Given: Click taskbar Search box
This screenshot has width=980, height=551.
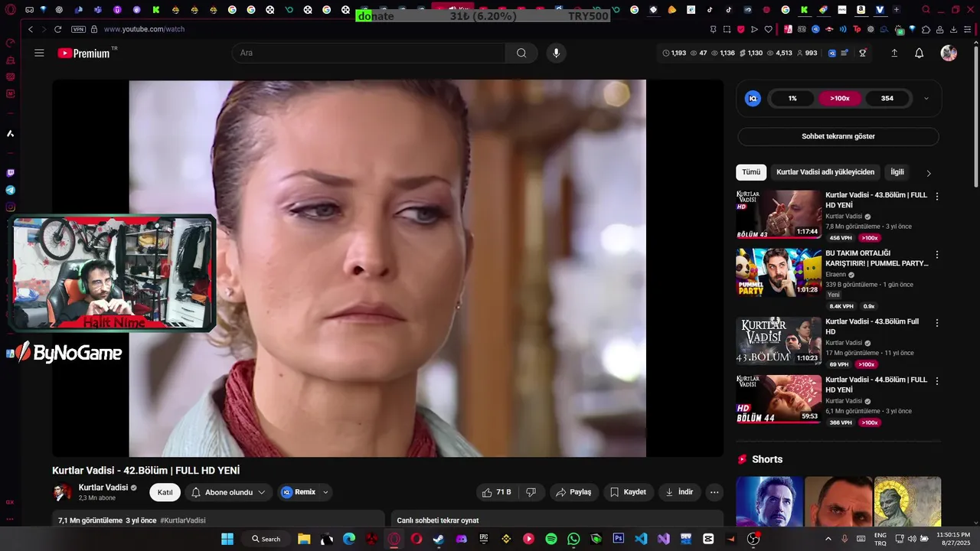Looking at the screenshot, I should [x=266, y=539].
